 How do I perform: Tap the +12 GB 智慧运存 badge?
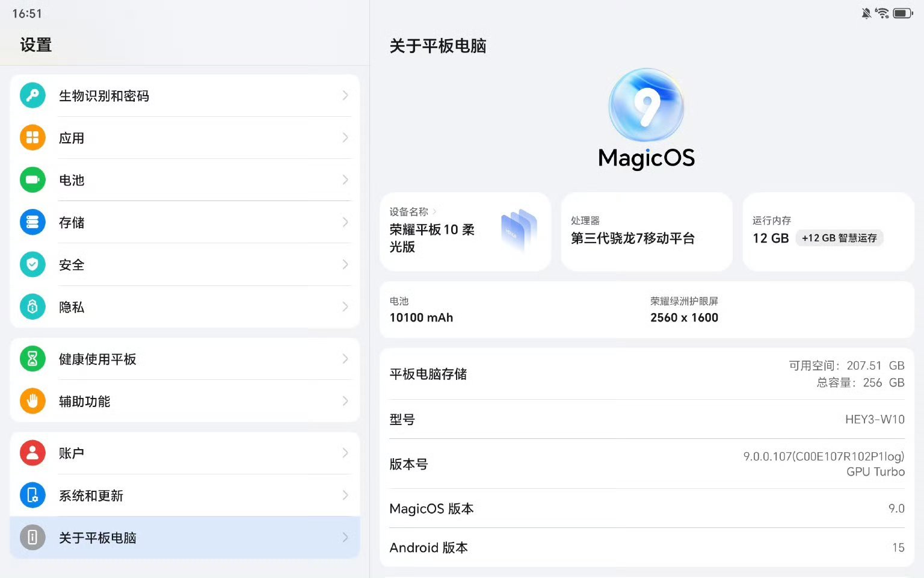point(839,238)
